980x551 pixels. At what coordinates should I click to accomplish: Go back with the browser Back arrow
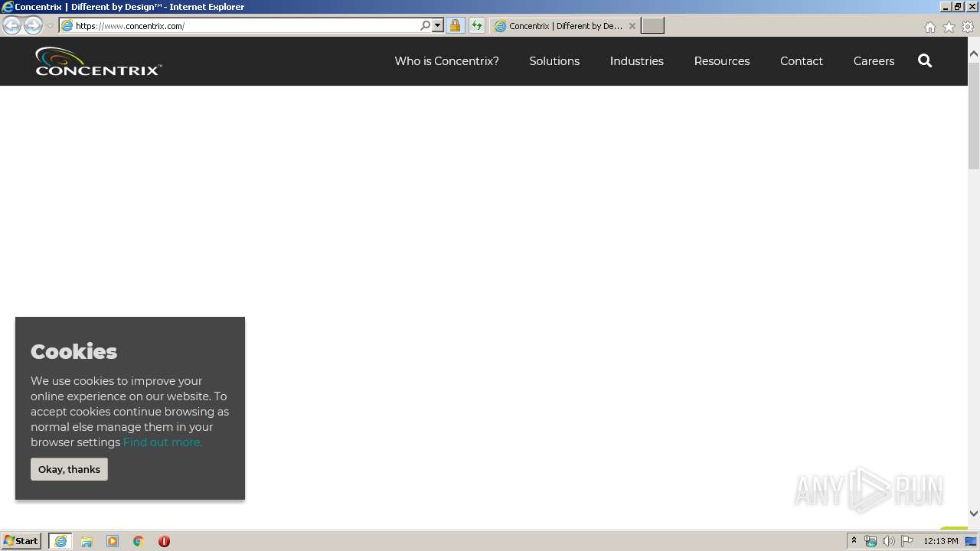[x=11, y=25]
